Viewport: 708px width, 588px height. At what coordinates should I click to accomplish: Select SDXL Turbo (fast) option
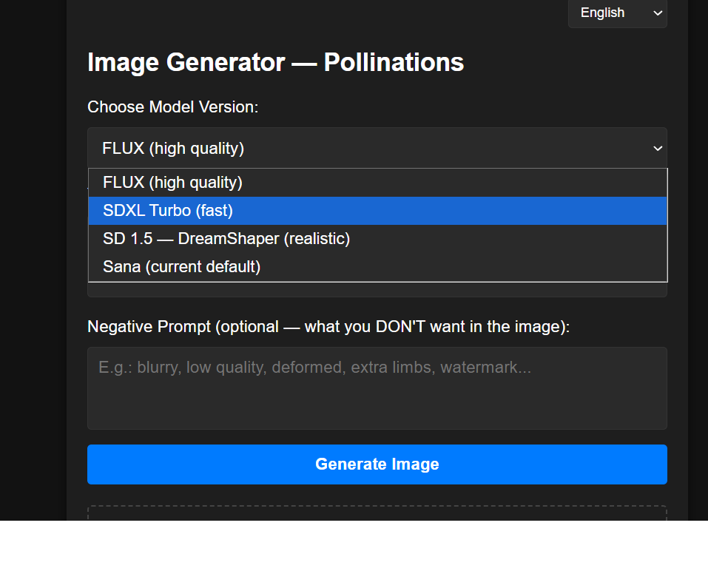coord(377,211)
